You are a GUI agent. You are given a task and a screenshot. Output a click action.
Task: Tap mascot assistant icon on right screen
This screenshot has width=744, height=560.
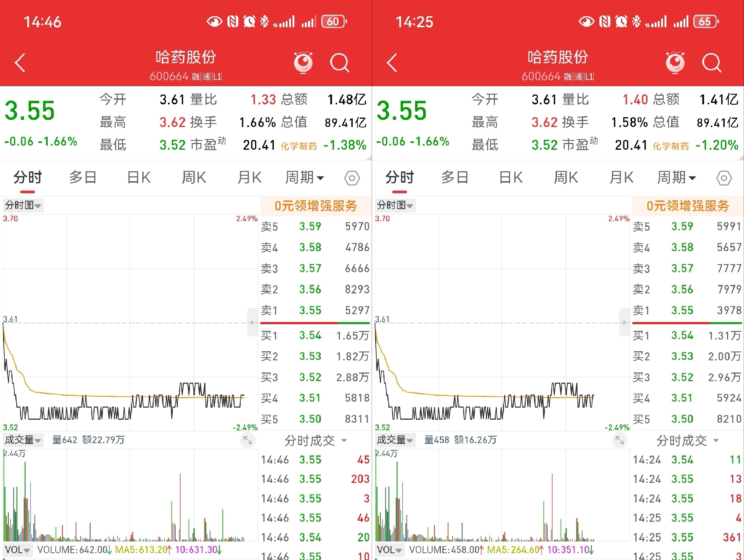click(676, 63)
